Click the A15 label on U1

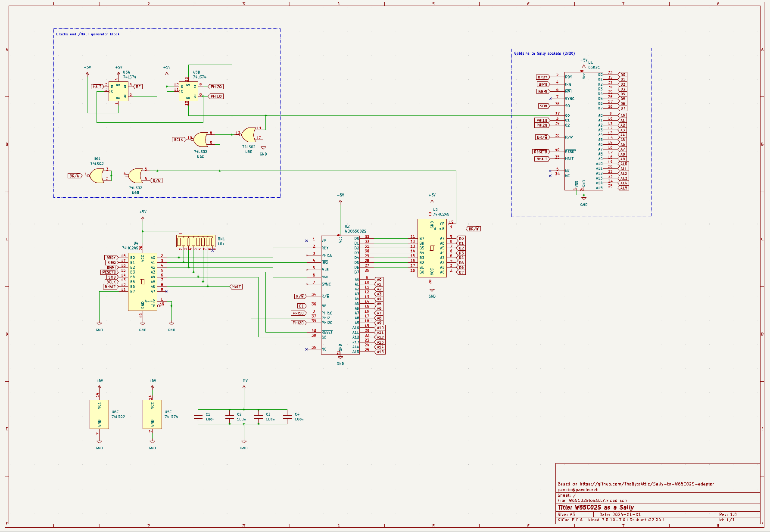(x=623, y=188)
